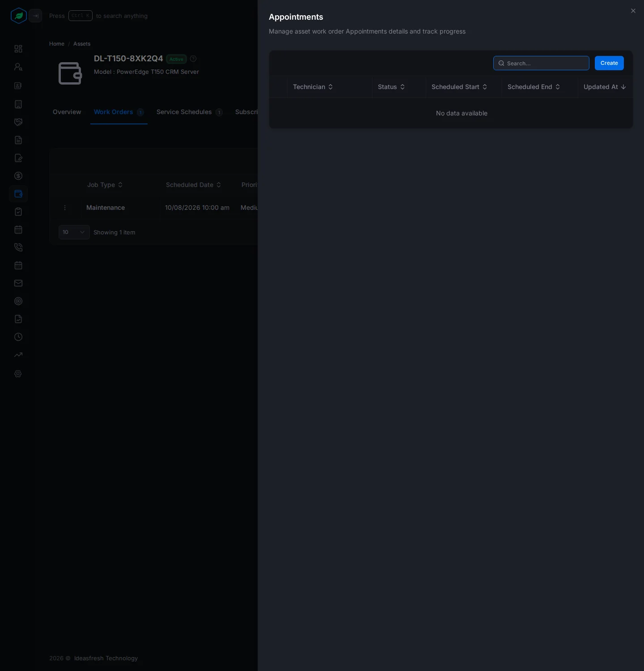
Task: Focus the Appointments search field
Action: click(541, 63)
